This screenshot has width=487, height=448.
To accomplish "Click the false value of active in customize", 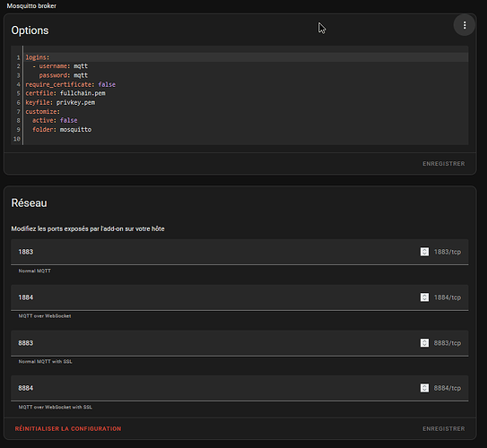I will 69,120.
